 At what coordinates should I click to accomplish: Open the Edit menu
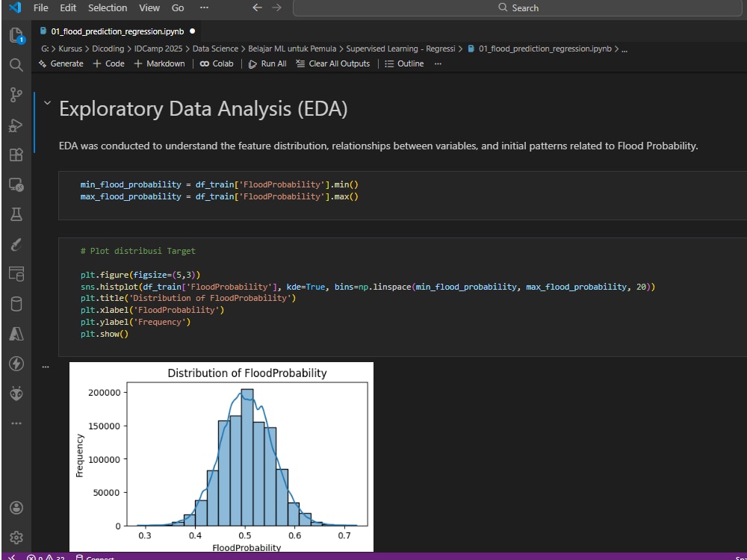[68, 7]
